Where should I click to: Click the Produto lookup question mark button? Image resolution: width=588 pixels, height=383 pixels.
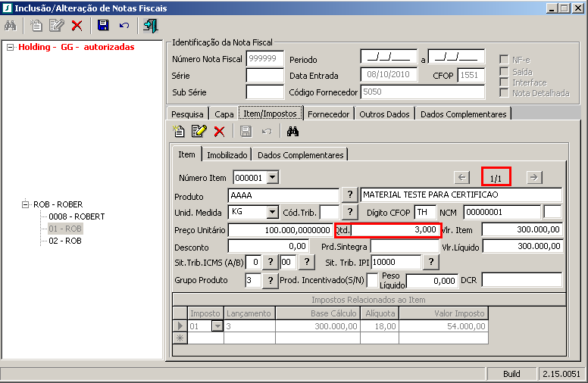(349, 195)
